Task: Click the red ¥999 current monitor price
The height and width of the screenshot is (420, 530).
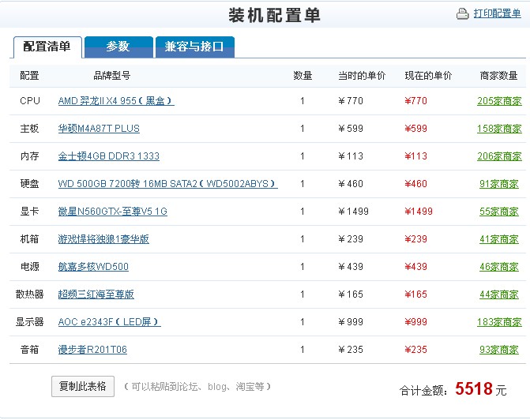Action: point(415,322)
